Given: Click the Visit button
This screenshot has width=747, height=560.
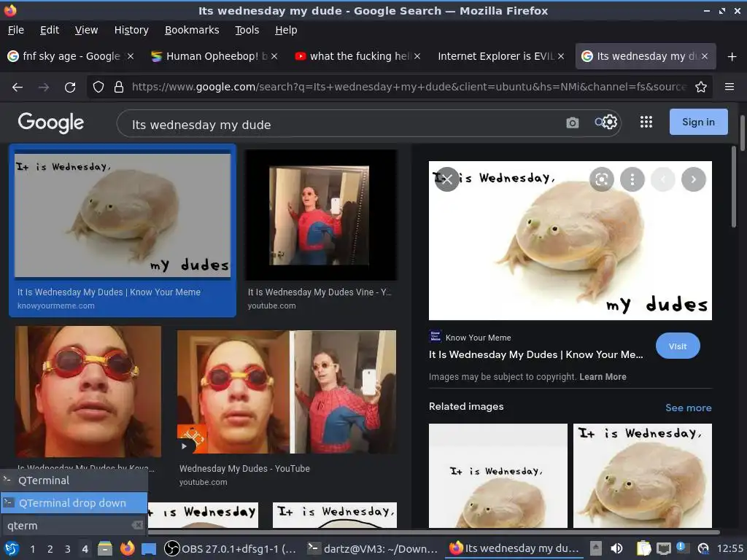Looking at the screenshot, I should click(x=678, y=346).
